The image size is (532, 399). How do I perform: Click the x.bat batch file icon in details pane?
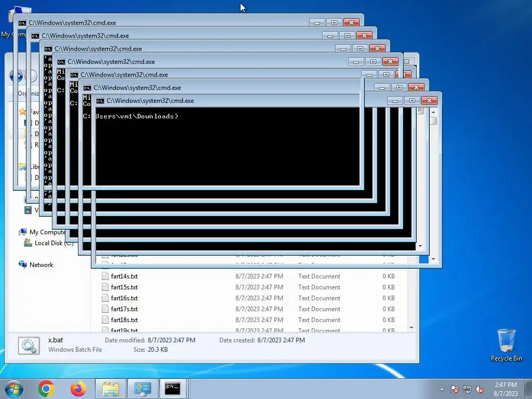click(x=29, y=345)
